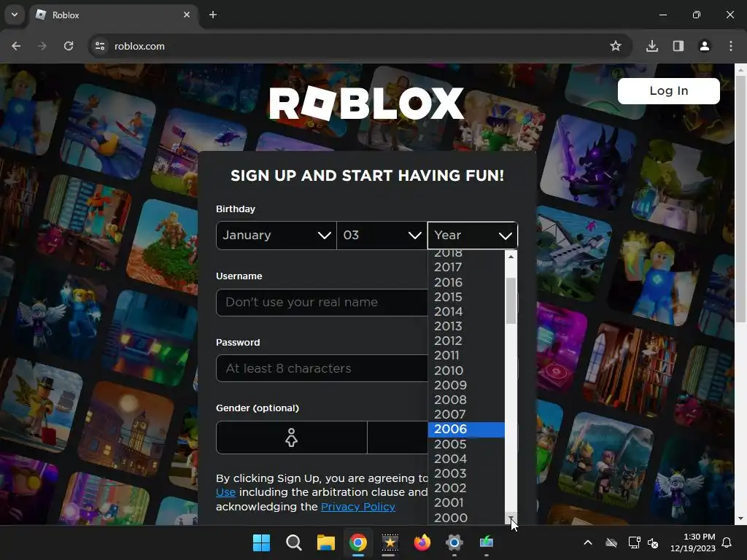Bookmark this page with the star icon
The width and height of the screenshot is (747, 560).
pyautogui.click(x=616, y=46)
